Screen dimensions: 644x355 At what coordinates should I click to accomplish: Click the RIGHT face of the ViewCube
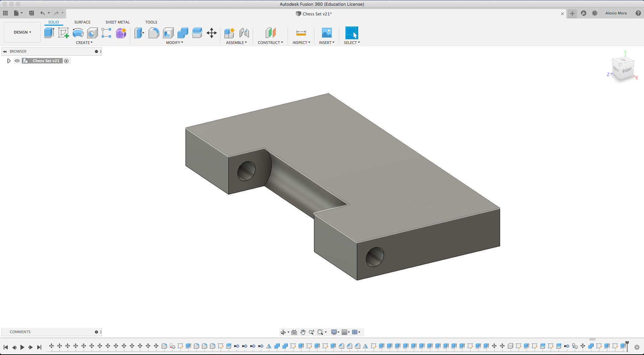(x=627, y=70)
